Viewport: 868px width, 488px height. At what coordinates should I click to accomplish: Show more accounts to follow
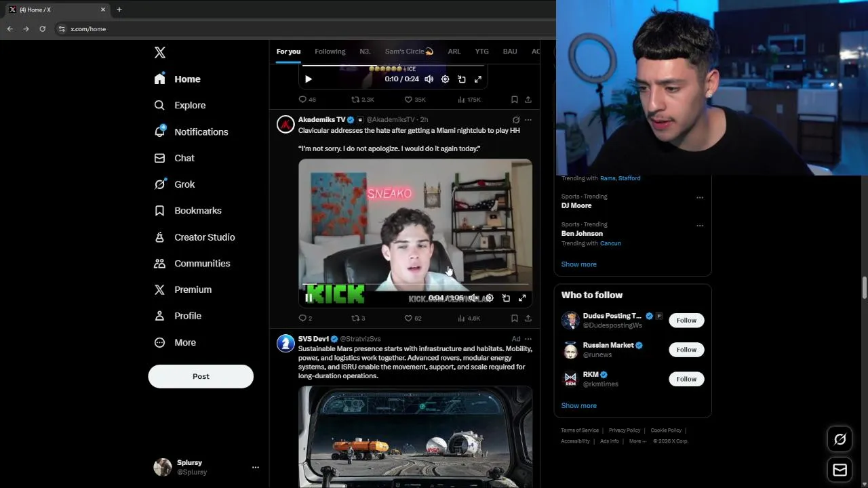pos(578,405)
